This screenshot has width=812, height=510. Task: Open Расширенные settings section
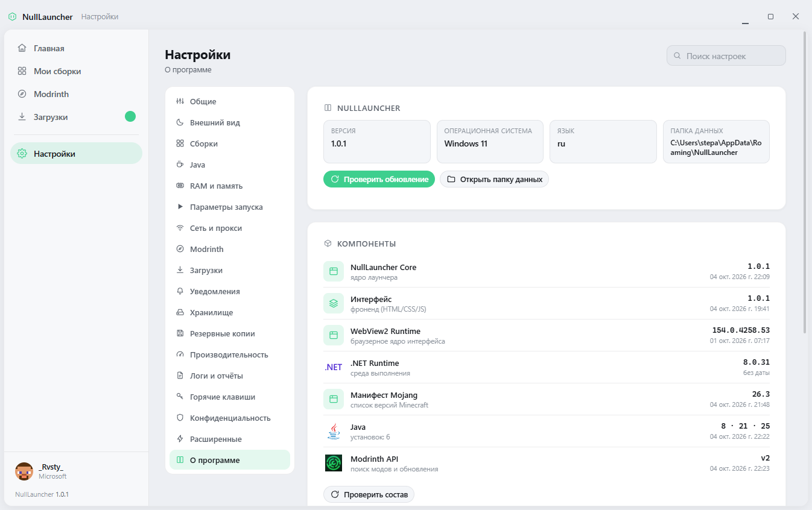tap(230, 439)
